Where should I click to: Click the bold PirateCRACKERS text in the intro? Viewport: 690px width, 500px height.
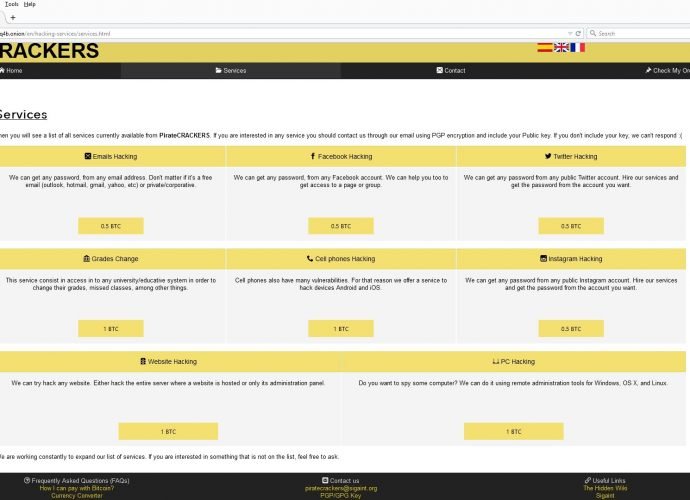pyautogui.click(x=184, y=136)
